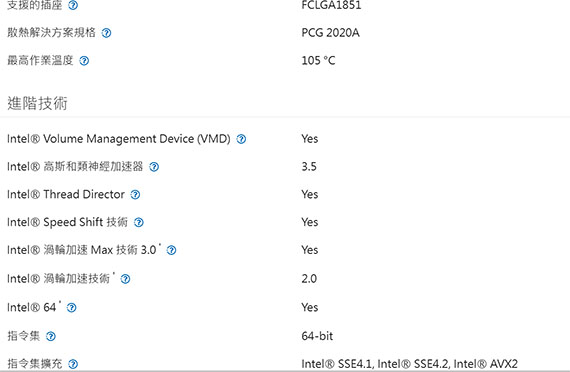Click the FCLGA1851 socket value
The image size is (570, 372).
(331, 5)
